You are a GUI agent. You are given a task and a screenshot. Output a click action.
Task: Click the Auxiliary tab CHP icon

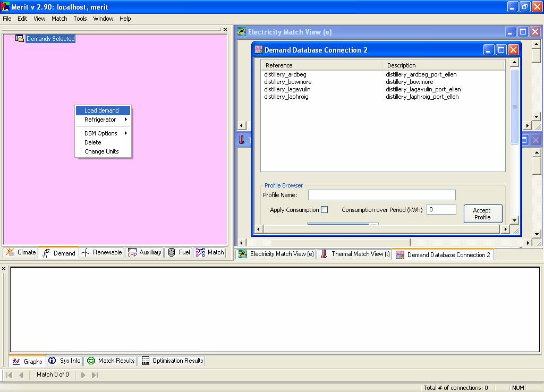132,253
